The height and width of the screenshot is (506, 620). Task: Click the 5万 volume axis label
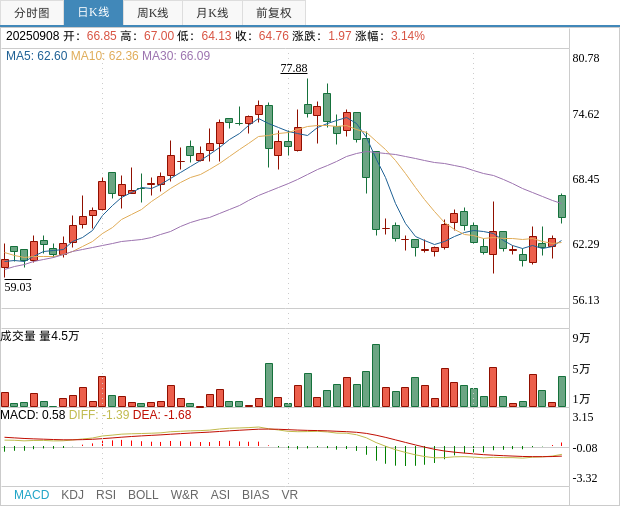click(x=581, y=369)
